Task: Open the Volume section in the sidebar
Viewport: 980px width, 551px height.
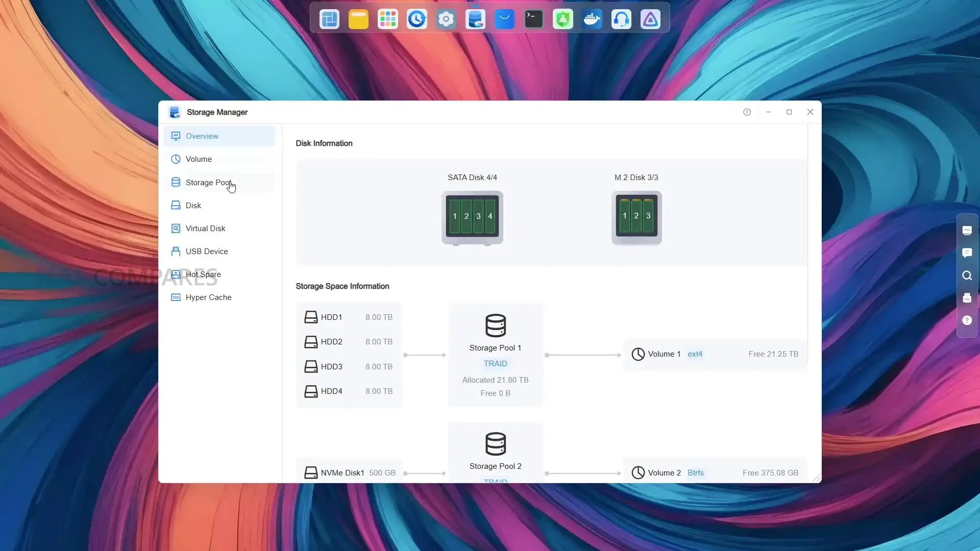Action: [199, 159]
